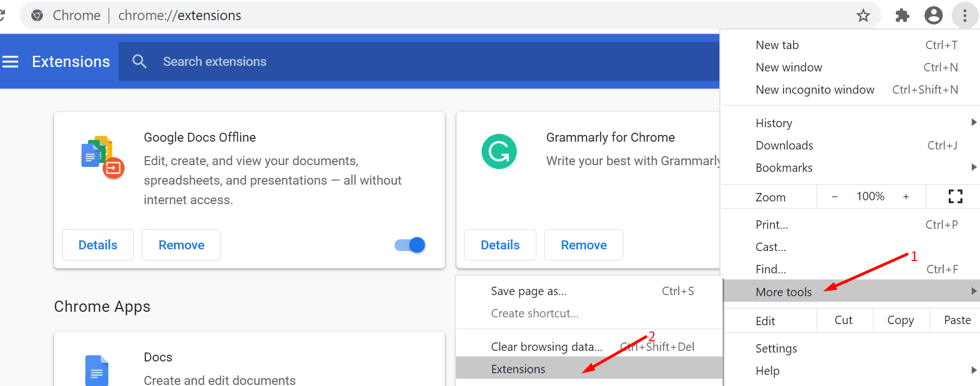Open Settings from Chrome menu
980x386 pixels.
pyautogui.click(x=850, y=349)
